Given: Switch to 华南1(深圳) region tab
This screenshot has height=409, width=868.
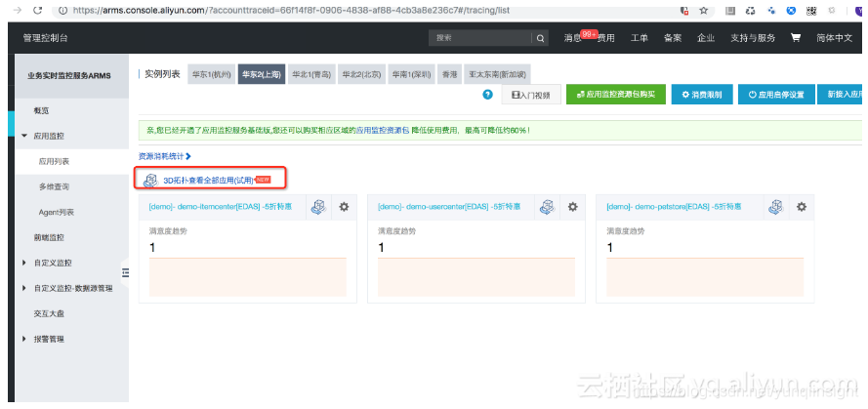Looking at the screenshot, I should click(x=411, y=75).
